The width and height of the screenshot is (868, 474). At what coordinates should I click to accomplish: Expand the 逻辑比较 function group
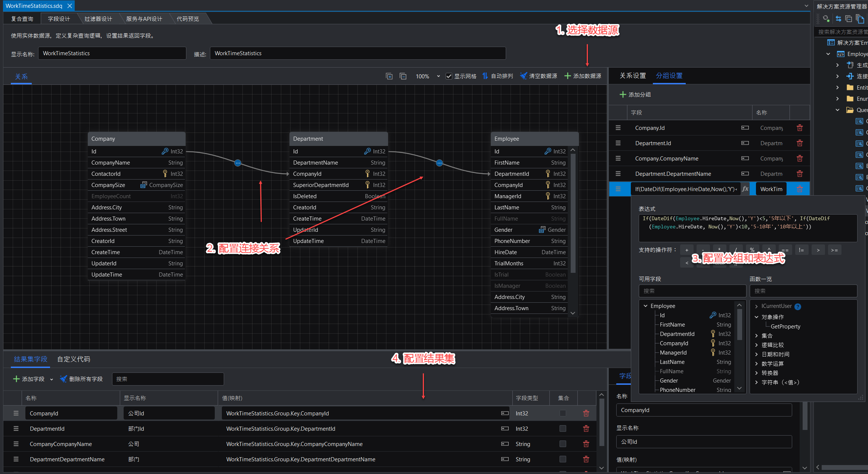coord(756,345)
